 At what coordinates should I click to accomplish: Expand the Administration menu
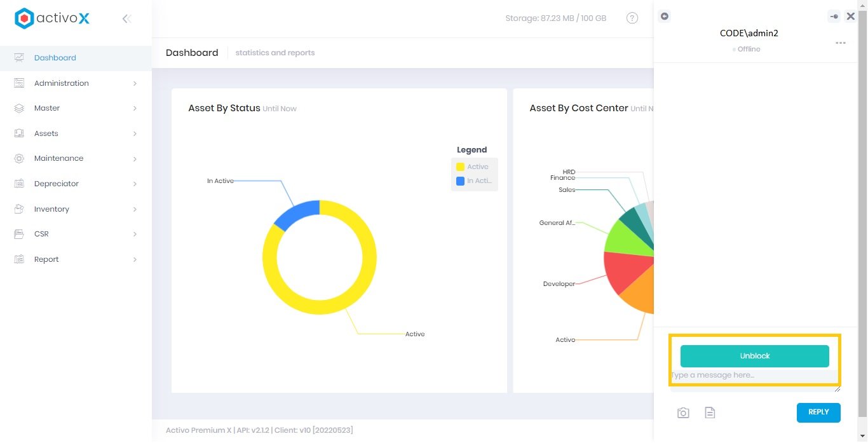pyautogui.click(x=76, y=83)
